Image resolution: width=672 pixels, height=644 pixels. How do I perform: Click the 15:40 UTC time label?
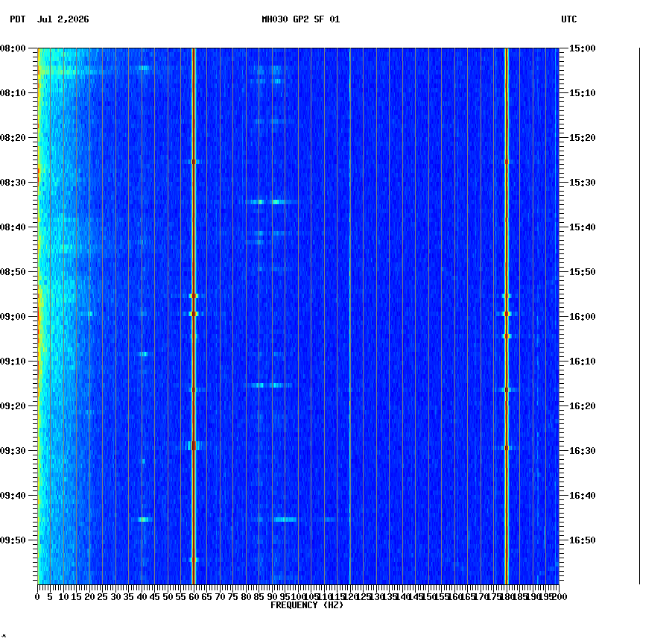[583, 227]
